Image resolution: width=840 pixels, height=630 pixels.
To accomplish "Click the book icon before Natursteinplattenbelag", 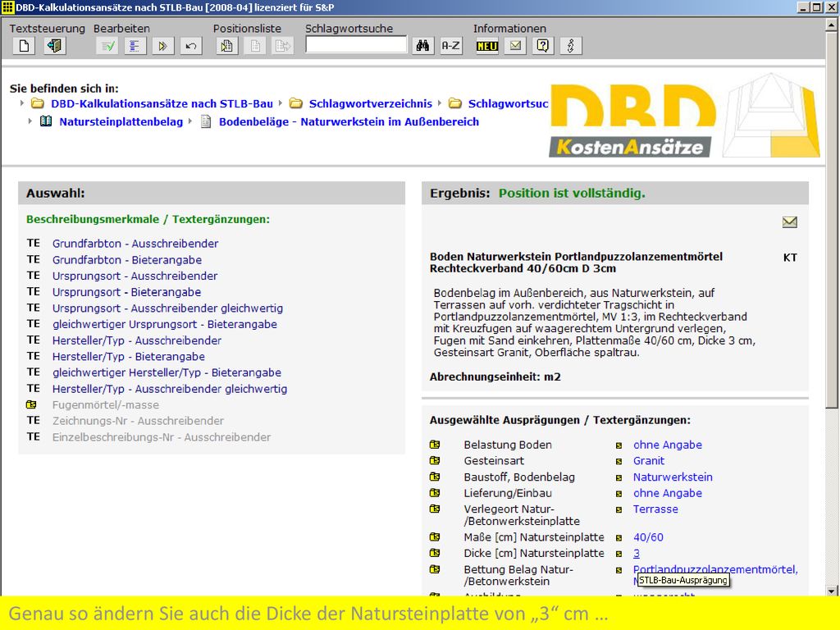I will (46, 121).
